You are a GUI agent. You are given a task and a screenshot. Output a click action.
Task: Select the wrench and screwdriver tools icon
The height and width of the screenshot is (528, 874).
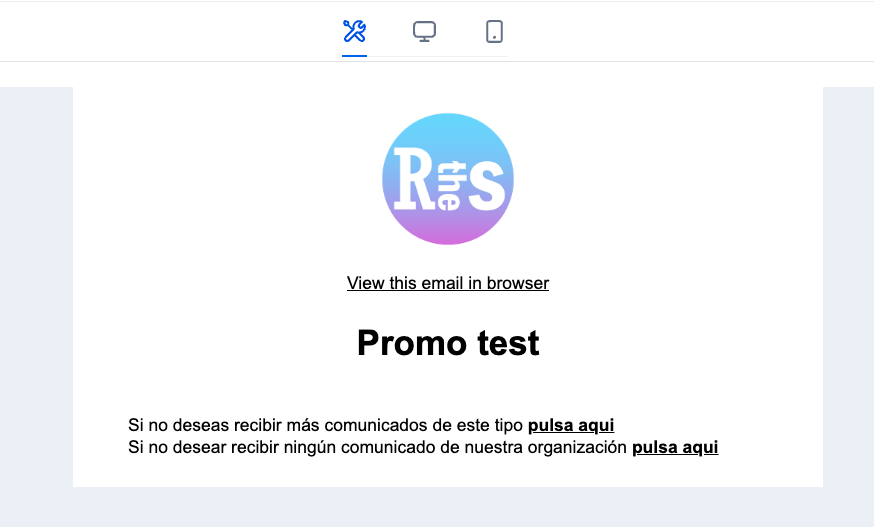pos(355,31)
